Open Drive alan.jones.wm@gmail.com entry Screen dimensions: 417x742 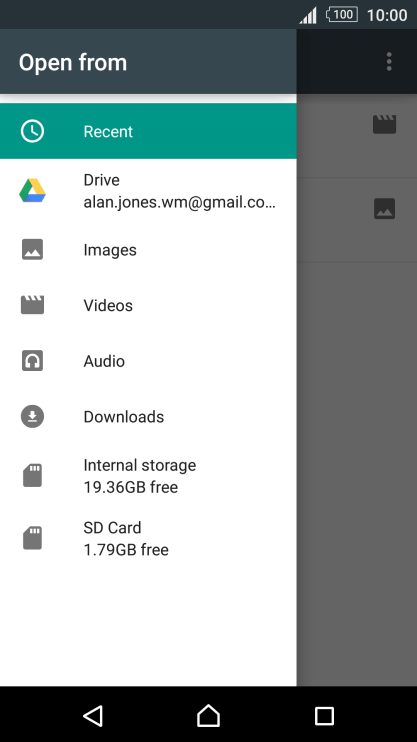[148, 191]
